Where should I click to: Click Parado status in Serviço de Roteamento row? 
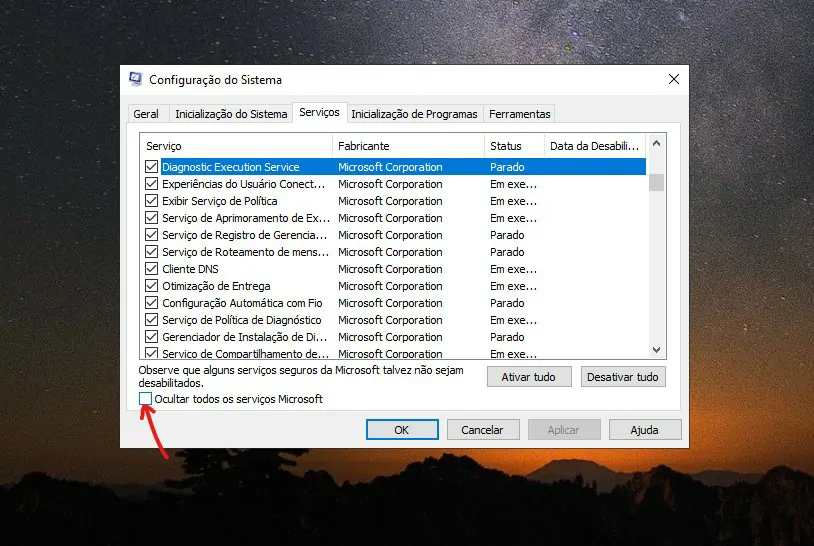[507, 252]
